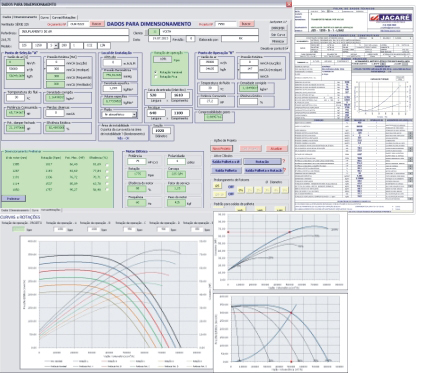
Task: Click the Rotação button
Action: [262, 162]
